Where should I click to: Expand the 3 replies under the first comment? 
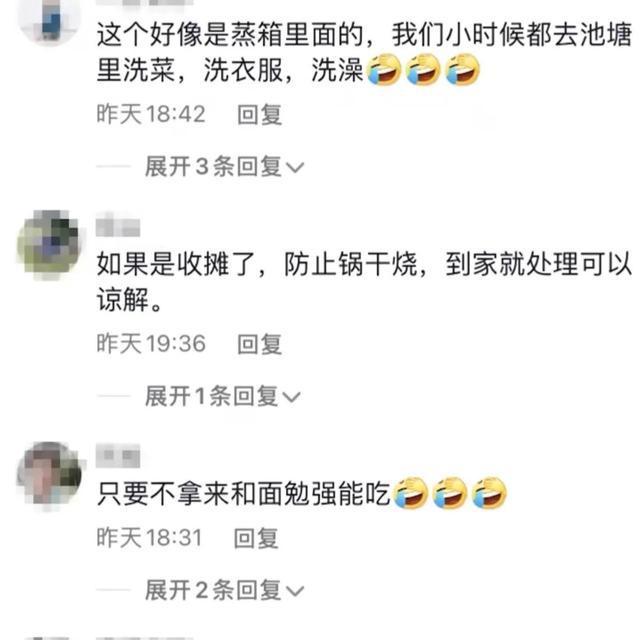click(x=224, y=167)
